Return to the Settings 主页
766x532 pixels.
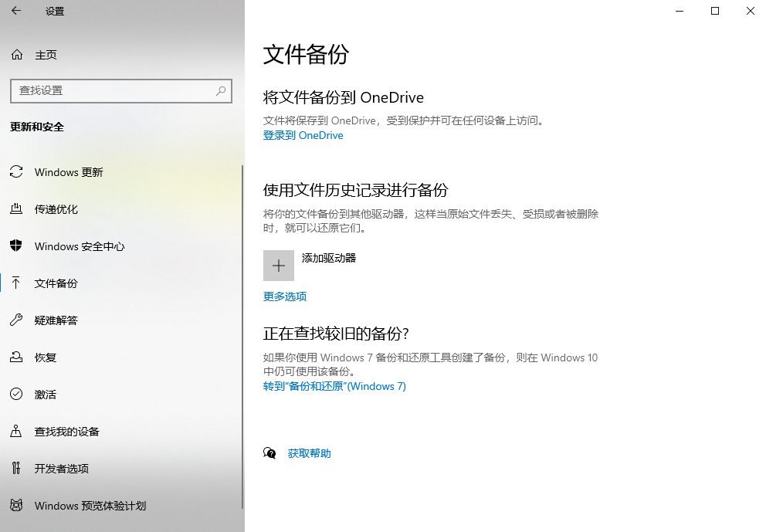[45, 54]
